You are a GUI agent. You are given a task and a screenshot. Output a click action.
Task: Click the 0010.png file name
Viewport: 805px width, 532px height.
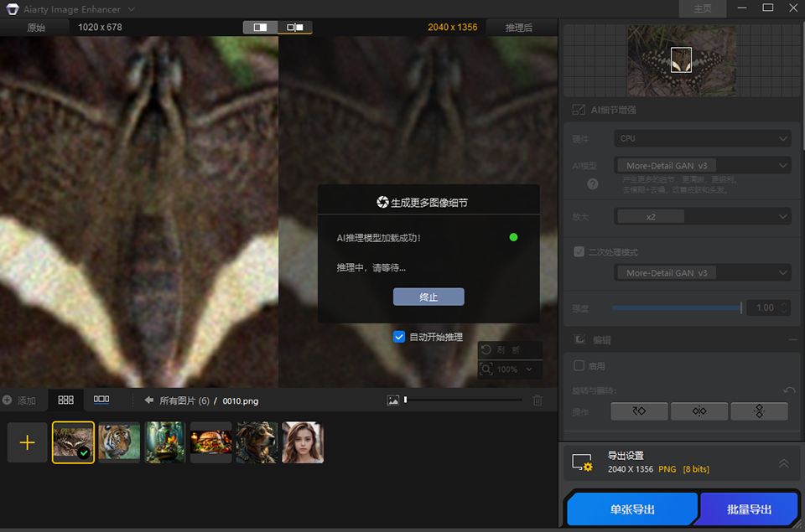tap(241, 400)
